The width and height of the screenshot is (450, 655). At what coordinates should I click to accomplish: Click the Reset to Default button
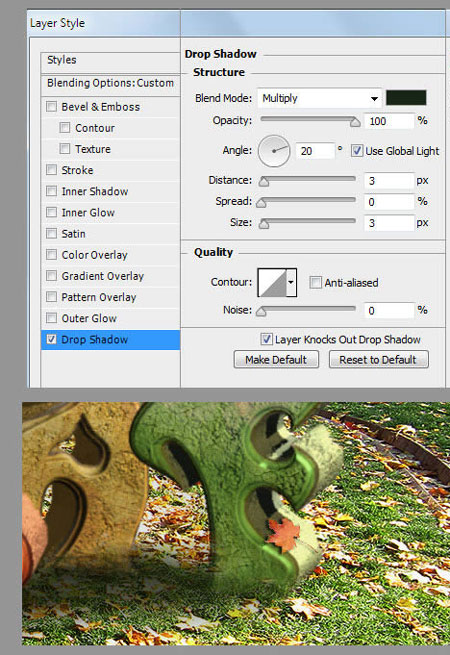(379, 360)
